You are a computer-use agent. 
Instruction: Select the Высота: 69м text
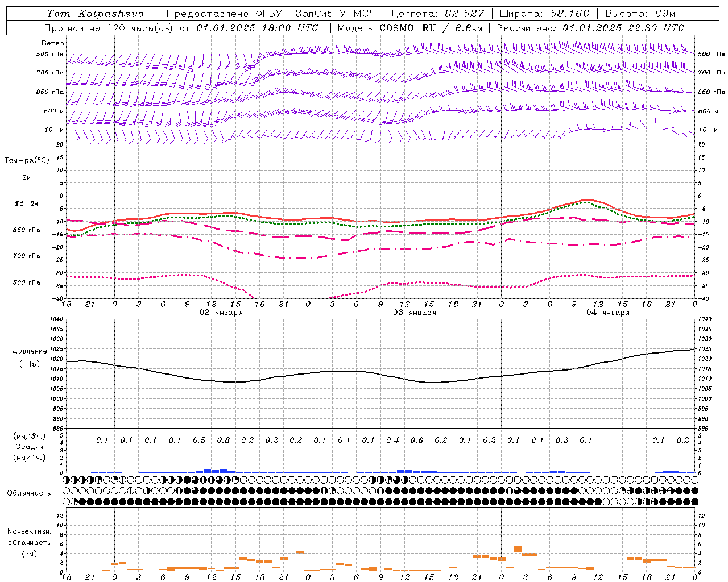tap(640, 14)
